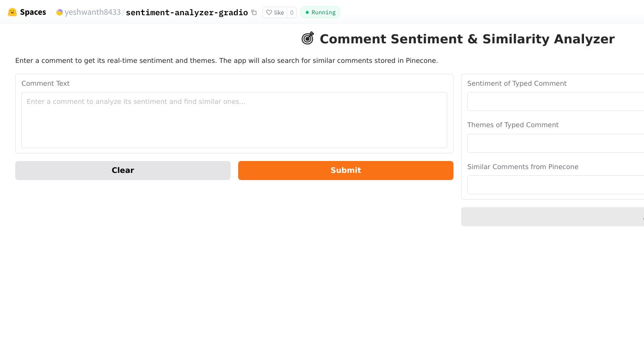Image resolution: width=644 pixels, height=362 pixels.
Task: Click the Similar Comments from Pinecone field
Action: click(x=555, y=185)
